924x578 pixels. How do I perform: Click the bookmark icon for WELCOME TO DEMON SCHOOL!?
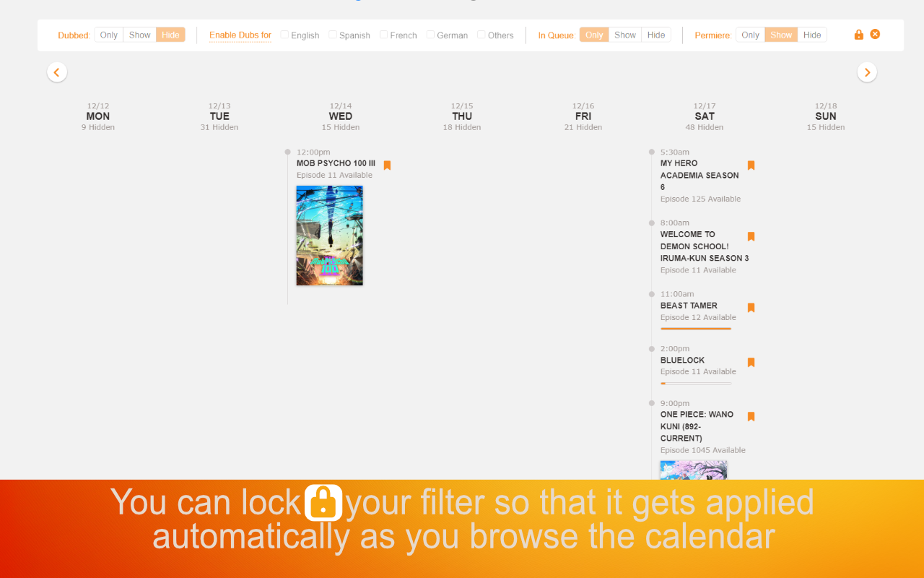point(751,236)
